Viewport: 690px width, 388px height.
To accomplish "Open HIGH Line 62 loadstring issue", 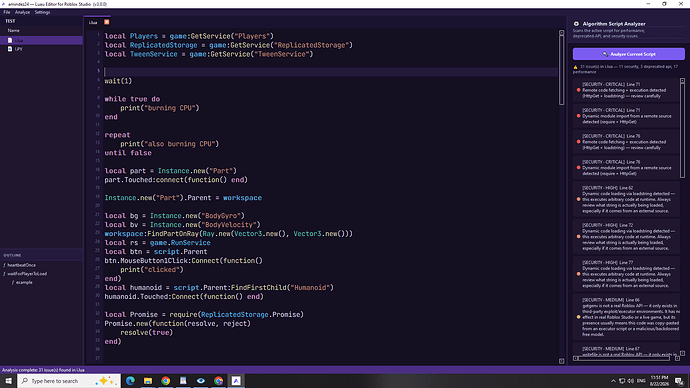I will click(x=625, y=199).
